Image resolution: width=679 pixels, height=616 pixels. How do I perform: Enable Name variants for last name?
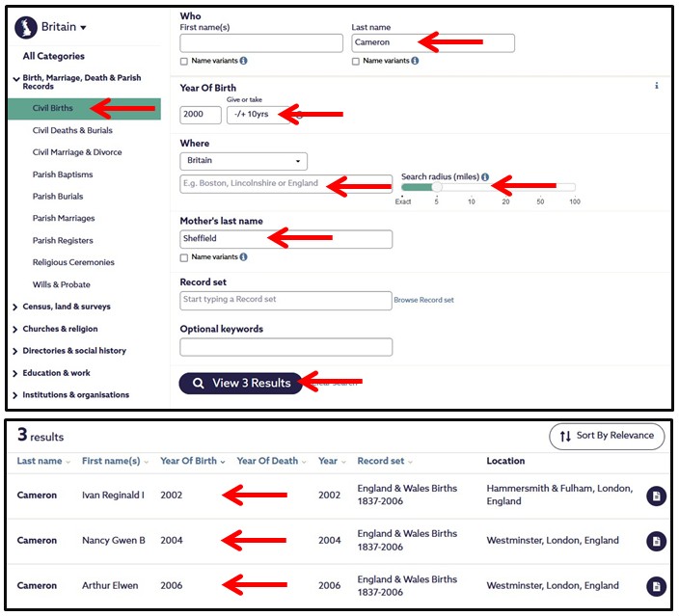pos(356,61)
